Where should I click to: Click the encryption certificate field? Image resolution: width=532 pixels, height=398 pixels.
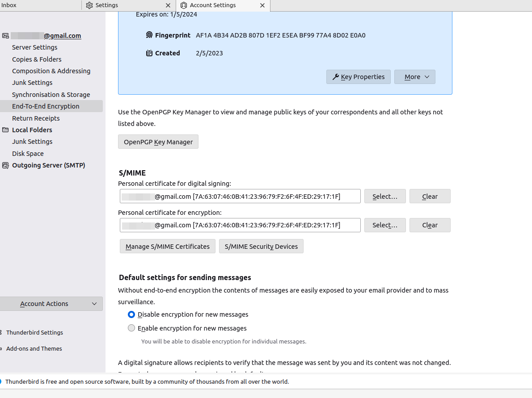point(240,225)
